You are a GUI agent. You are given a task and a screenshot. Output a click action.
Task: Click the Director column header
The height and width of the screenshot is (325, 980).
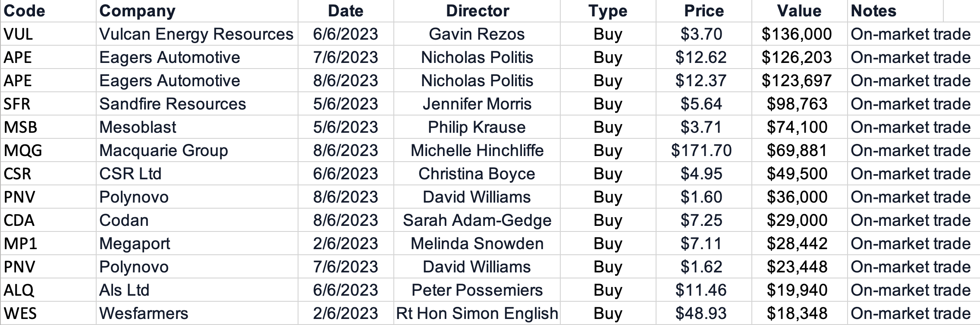click(477, 11)
